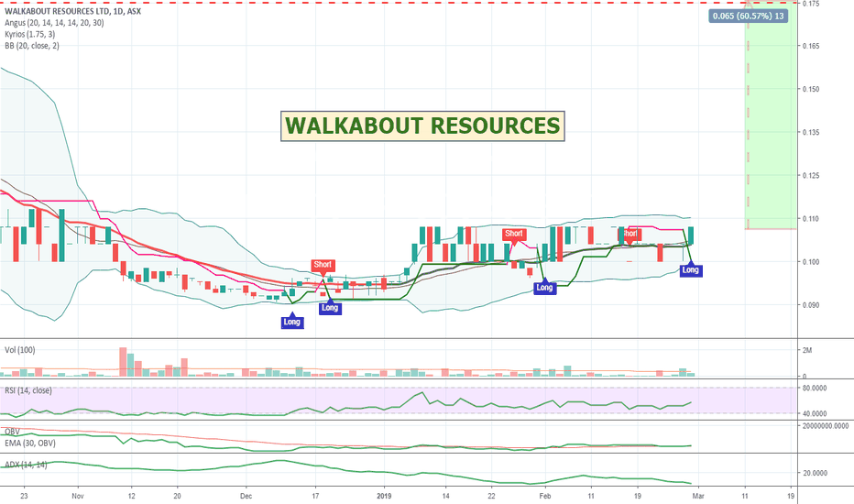The image size is (854, 504).
Task: Select the Angus (20, 14, 14, 14, 20, 30) indicator label
Action: (x=54, y=23)
